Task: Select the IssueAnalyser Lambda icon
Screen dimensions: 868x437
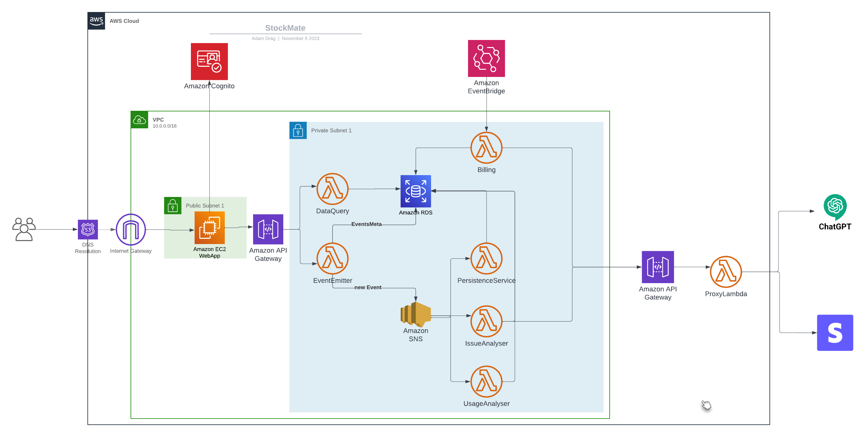Action: [x=486, y=321]
